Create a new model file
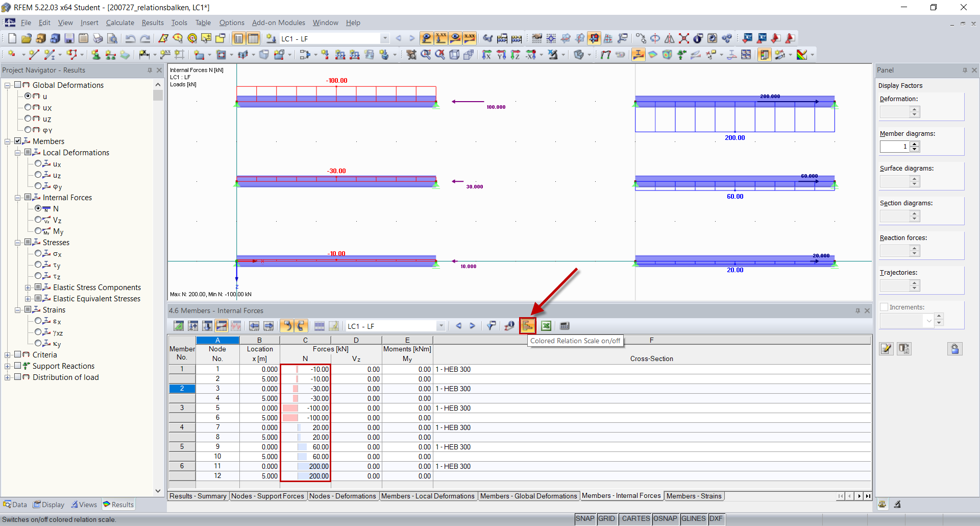The height and width of the screenshot is (526, 980). (12, 38)
